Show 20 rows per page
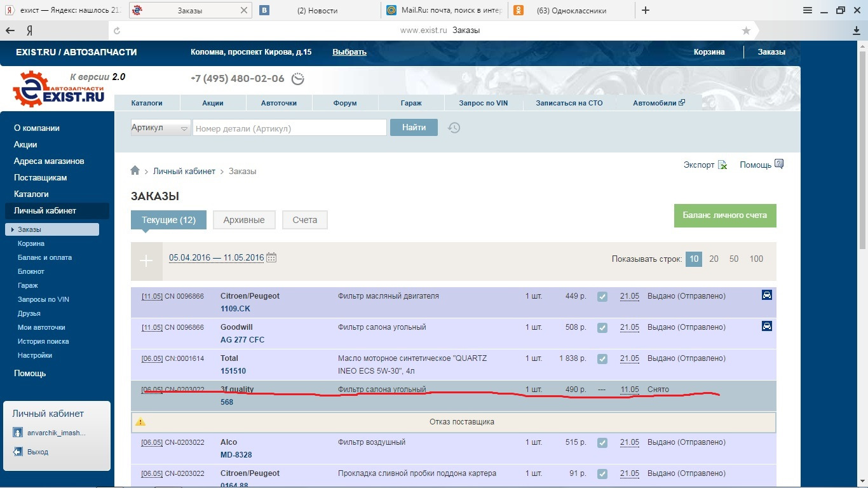The width and height of the screenshot is (868, 488). point(714,259)
